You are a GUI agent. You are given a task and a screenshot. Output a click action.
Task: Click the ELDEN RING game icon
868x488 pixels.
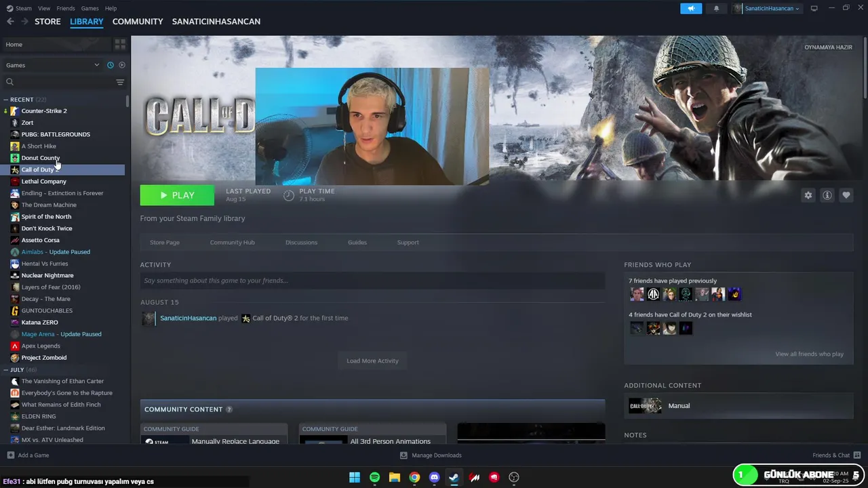click(15, 417)
